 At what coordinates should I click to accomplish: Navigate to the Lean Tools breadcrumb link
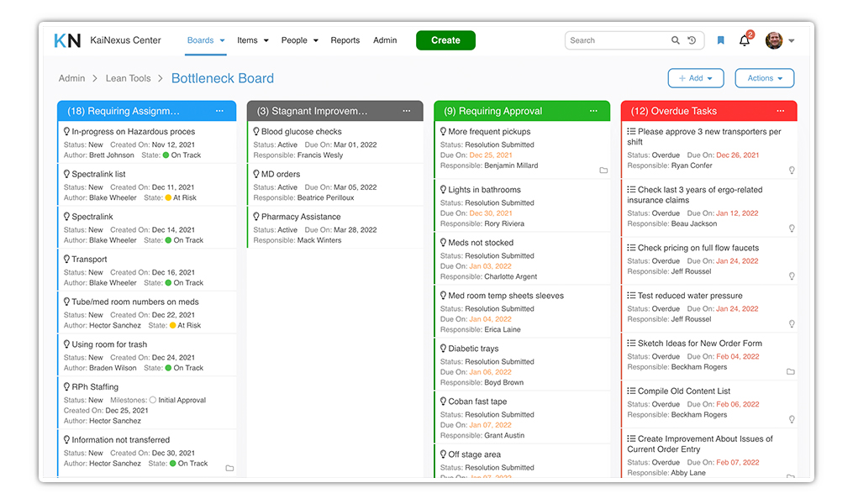[x=128, y=78]
